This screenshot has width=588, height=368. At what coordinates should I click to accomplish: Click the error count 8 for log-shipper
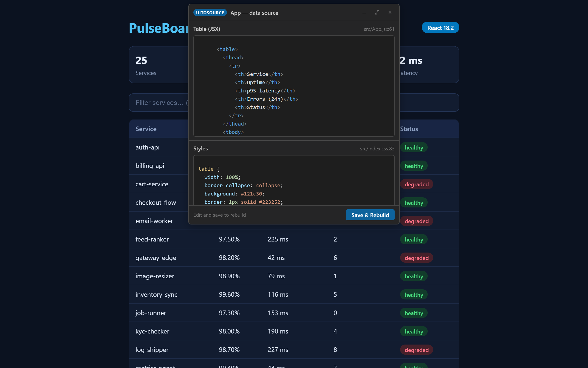[335, 350]
